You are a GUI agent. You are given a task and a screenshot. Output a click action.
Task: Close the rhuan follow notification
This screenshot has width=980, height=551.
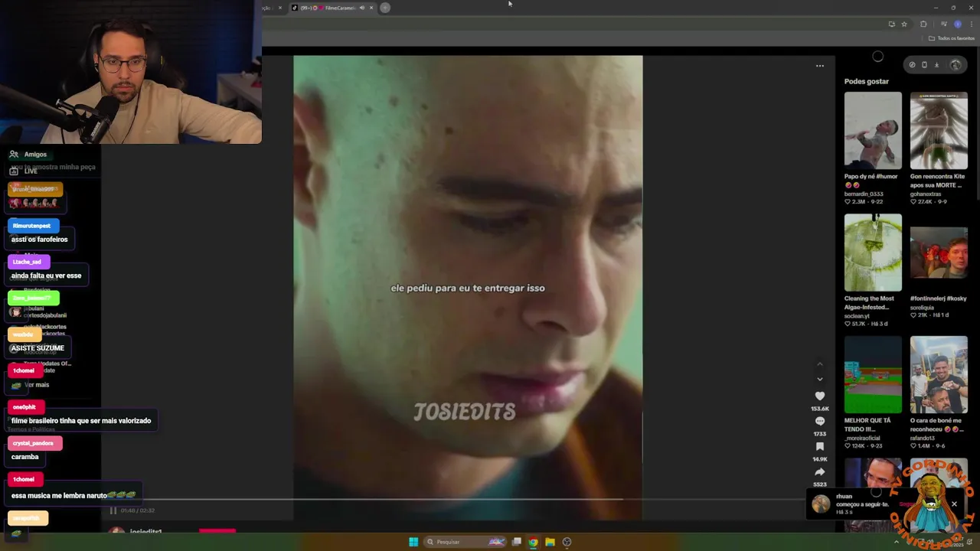click(954, 504)
